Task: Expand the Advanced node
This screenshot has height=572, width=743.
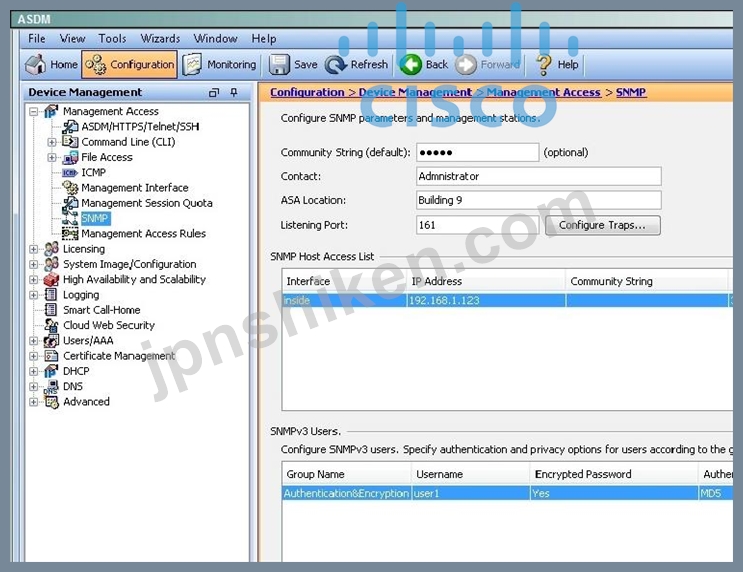Action: point(34,402)
